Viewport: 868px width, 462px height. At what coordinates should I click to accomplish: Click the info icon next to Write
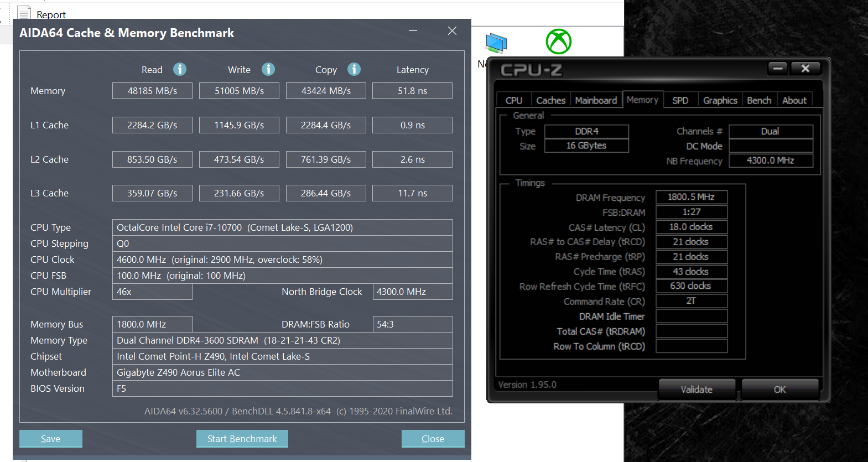click(x=268, y=69)
